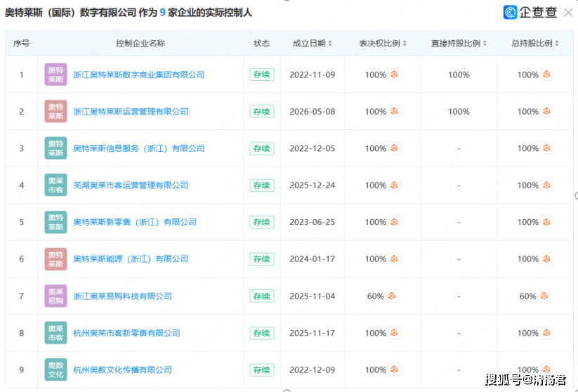578x392 pixels.
Task: Click the number 9 in the title
Action: (162, 13)
